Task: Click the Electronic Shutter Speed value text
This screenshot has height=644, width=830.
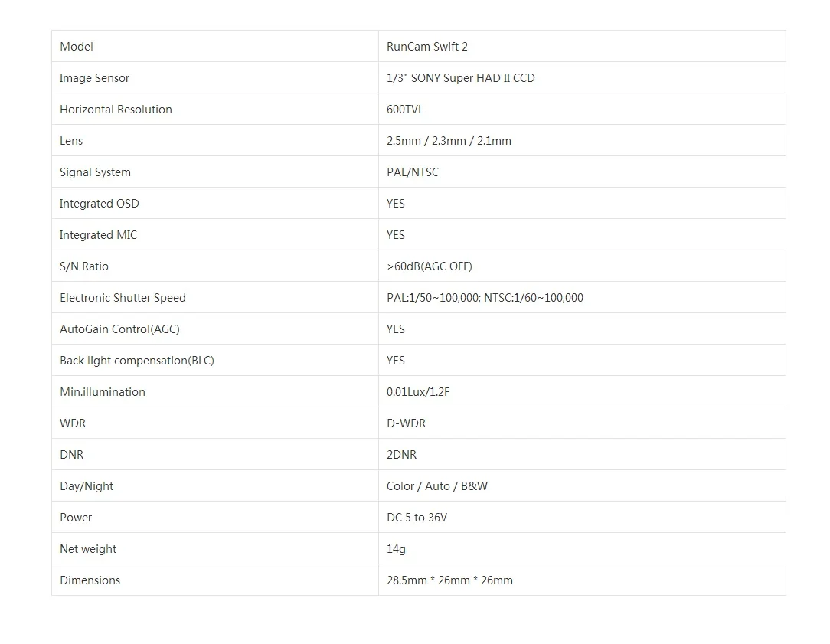Action: [485, 298]
